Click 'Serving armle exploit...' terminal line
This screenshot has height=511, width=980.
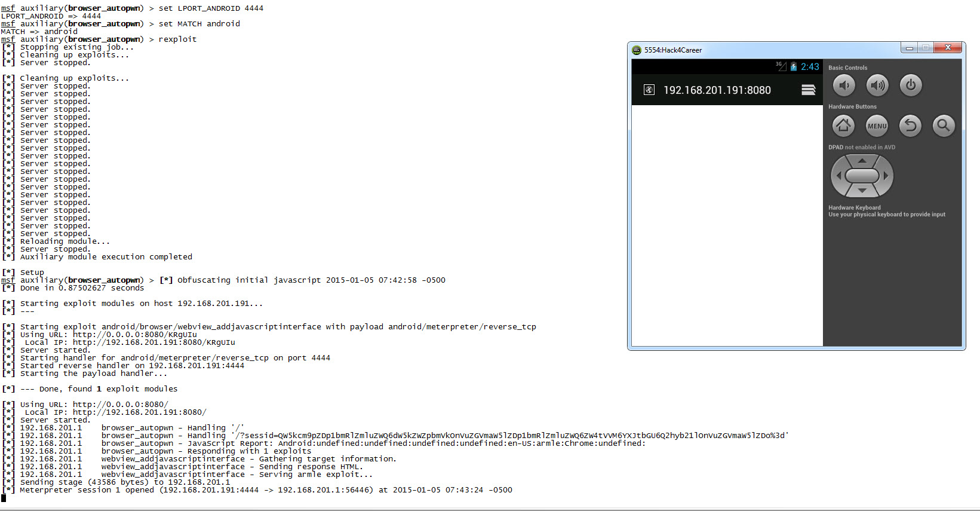tap(187, 475)
